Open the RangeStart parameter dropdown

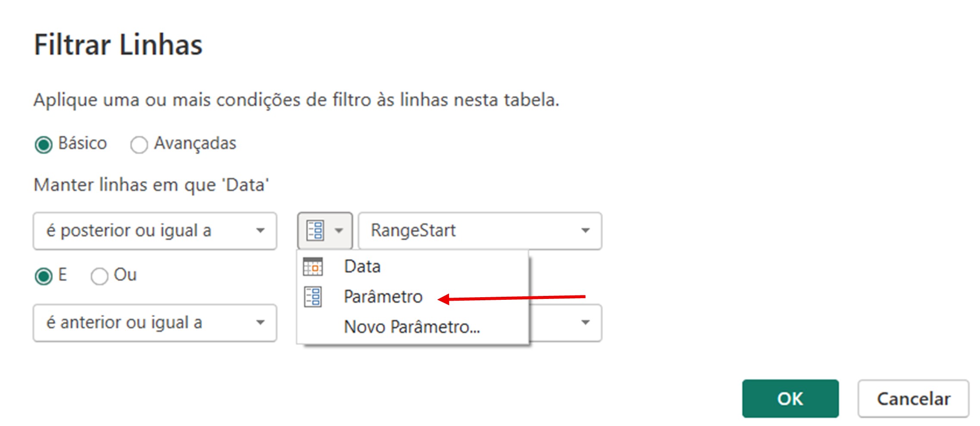coord(585,231)
